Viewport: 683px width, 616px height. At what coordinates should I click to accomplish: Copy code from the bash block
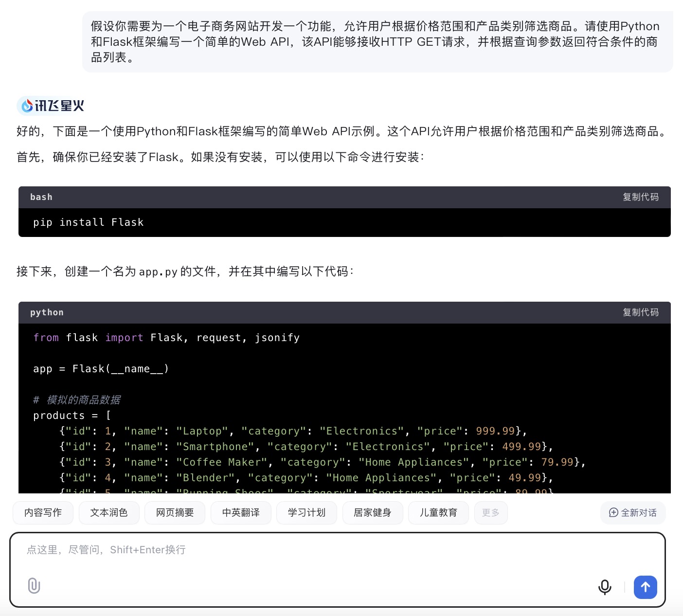pyautogui.click(x=641, y=197)
